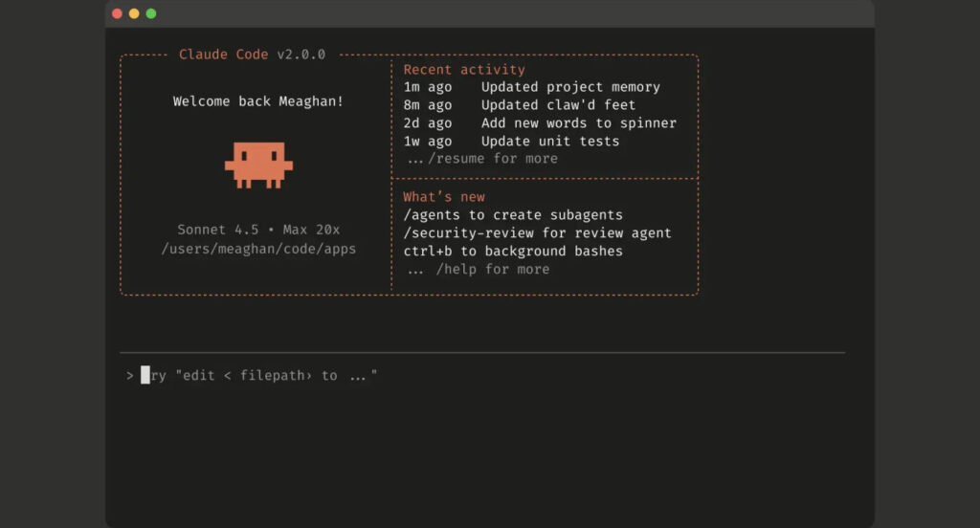Click the orange Claude Code mascot icon
980x528 pixels.
[258, 165]
